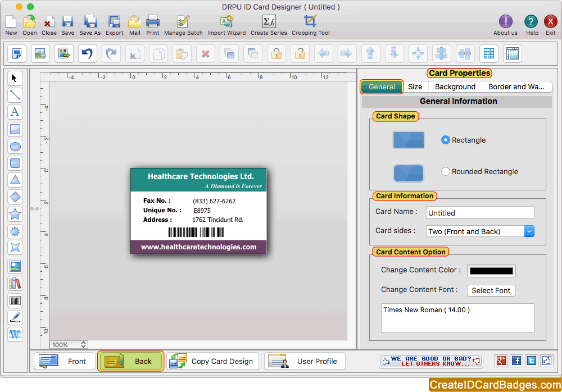Click the 'www.healthcaretechnologies.com' card footer text
This screenshot has height=392, width=562.
(x=198, y=247)
